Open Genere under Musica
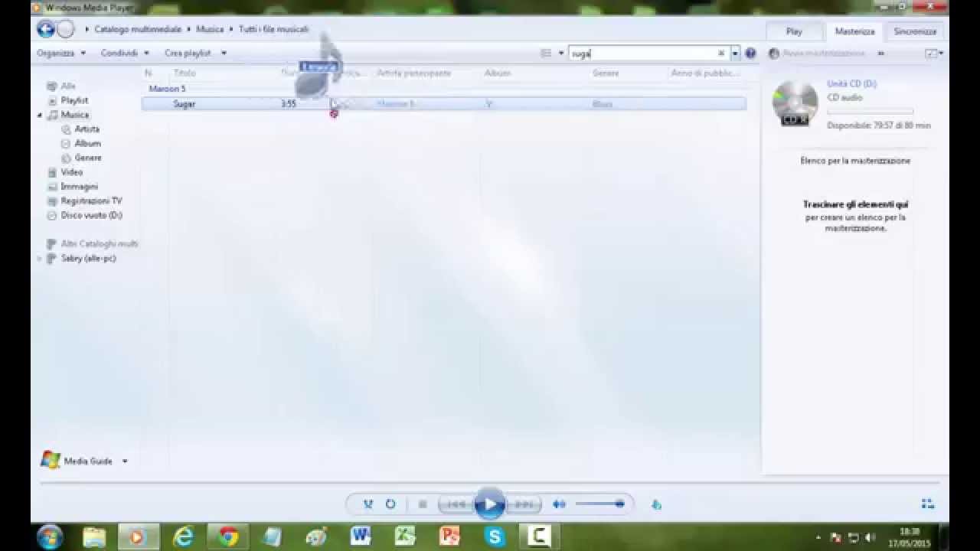This screenshot has height=551, width=980. 88,158
